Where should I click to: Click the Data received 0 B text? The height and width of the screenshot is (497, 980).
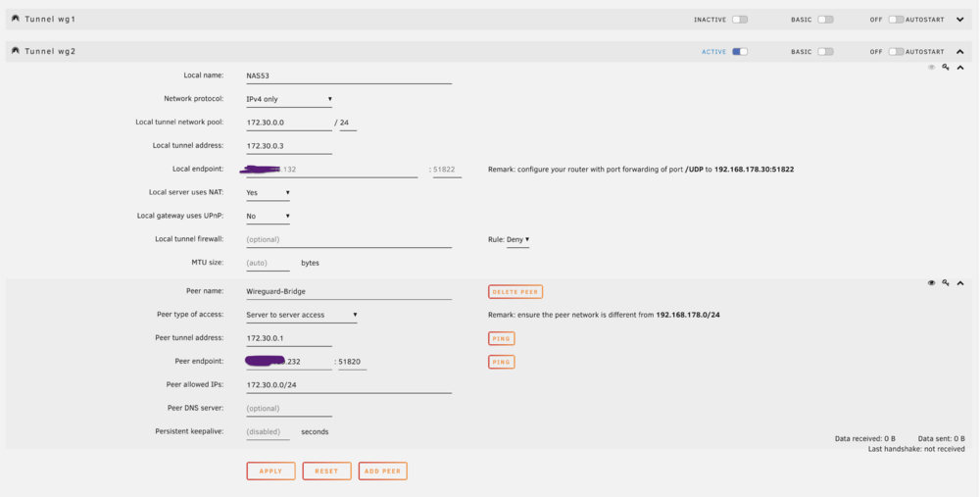point(865,439)
